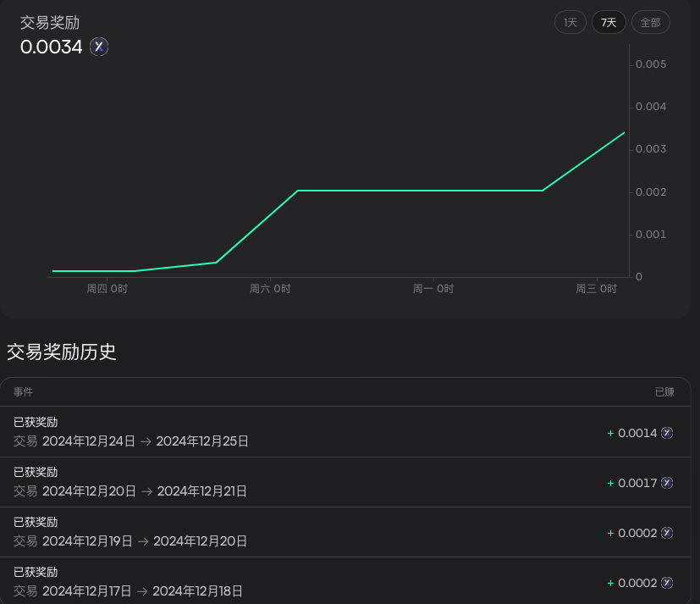Show the 全部 time range

(650, 23)
